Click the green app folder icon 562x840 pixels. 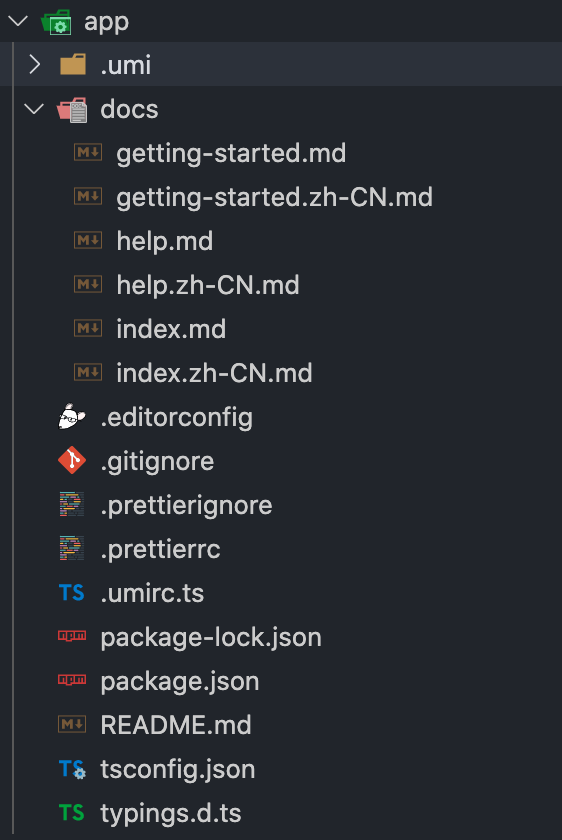(x=57, y=22)
